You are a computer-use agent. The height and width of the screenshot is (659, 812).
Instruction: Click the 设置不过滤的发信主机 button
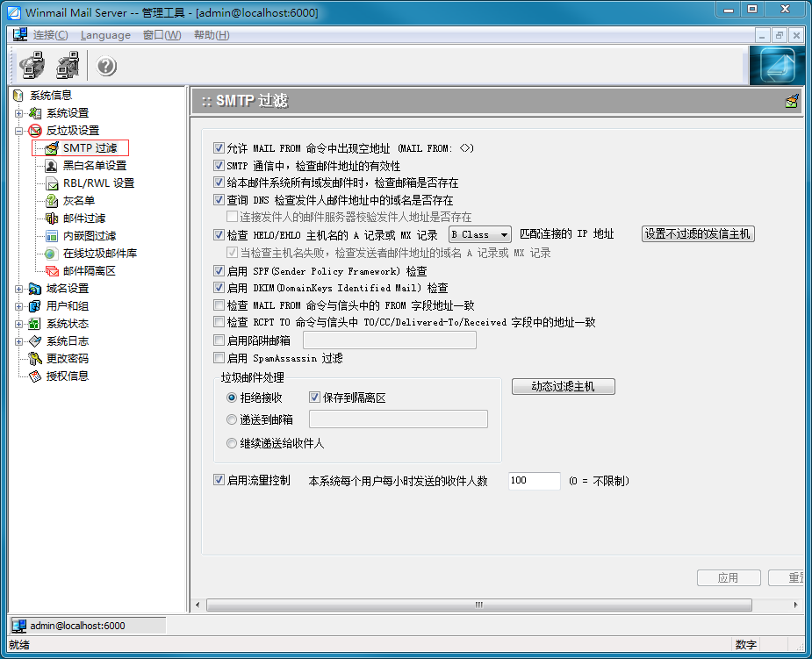tap(698, 234)
